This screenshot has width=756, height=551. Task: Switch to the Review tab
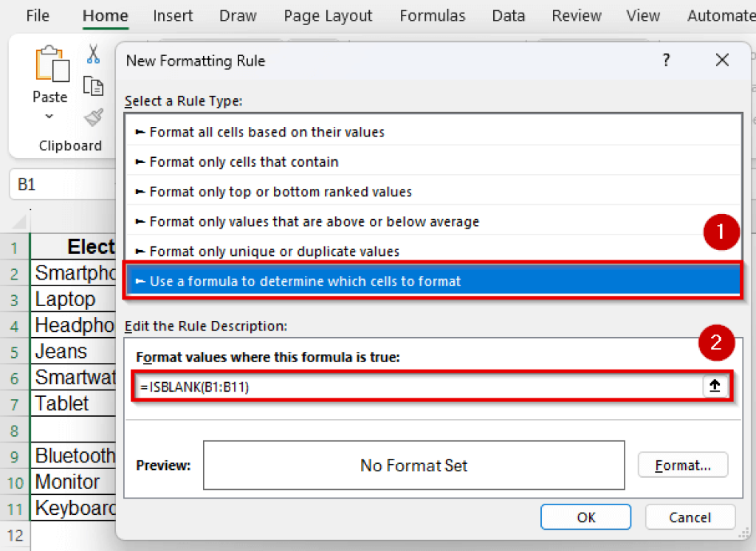click(575, 15)
